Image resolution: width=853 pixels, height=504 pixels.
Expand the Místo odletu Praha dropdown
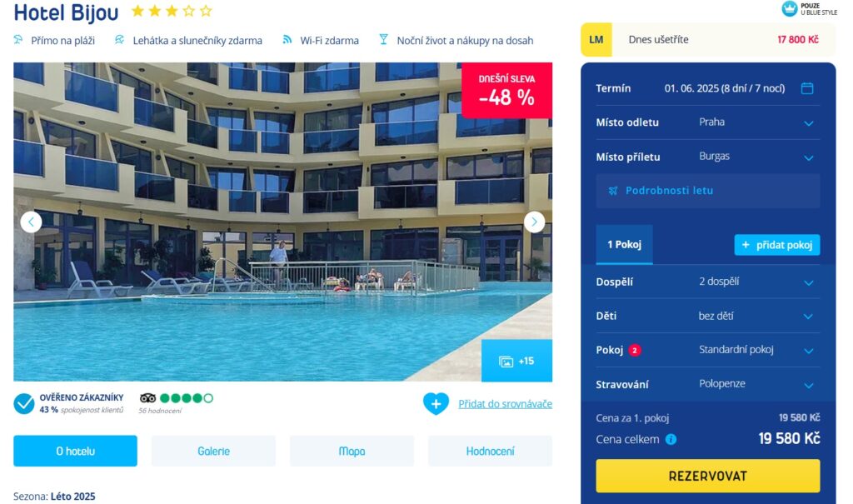(708, 122)
